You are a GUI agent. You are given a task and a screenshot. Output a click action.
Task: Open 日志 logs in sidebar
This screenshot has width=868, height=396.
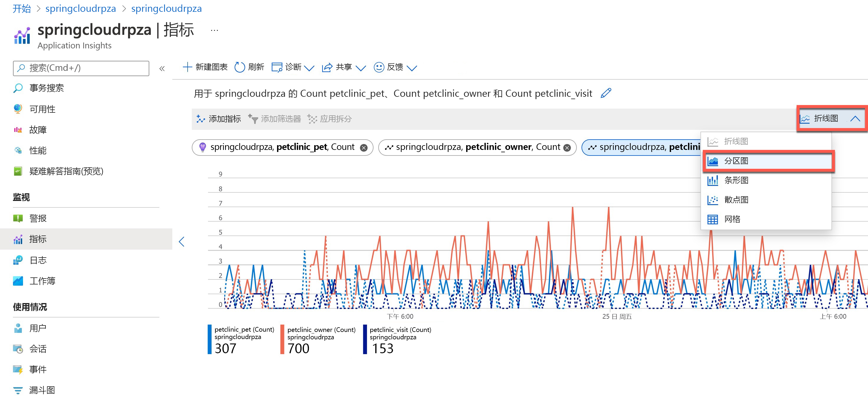[x=38, y=260]
